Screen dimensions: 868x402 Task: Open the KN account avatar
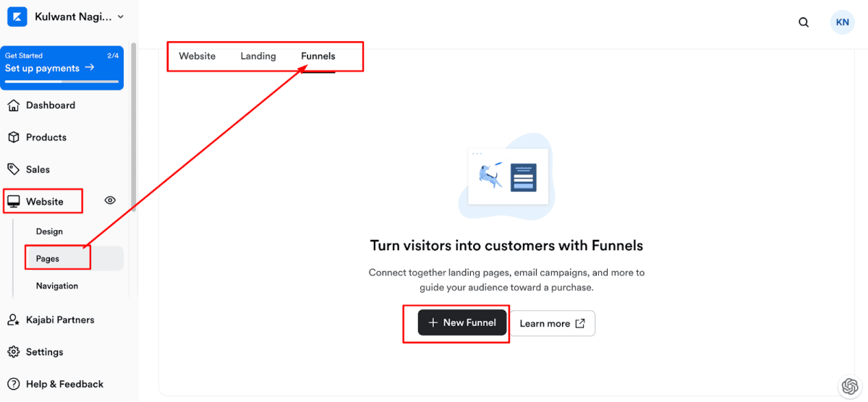842,22
